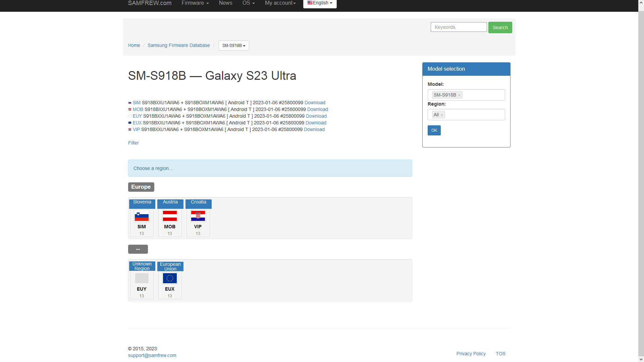
Task: Click the Home breadcrumb link
Action: coord(134,45)
